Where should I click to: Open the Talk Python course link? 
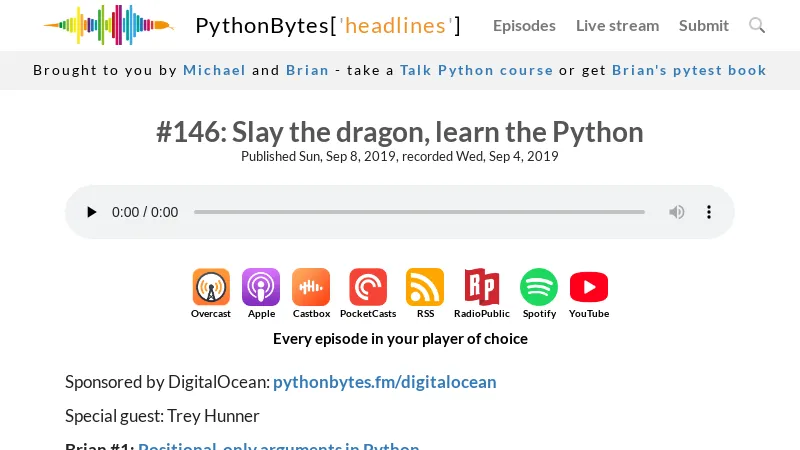point(476,70)
